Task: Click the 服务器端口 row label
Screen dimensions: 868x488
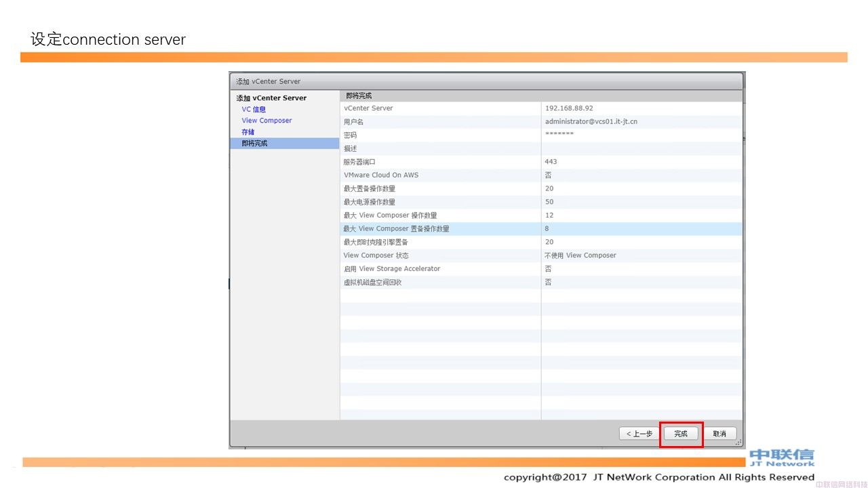Action: 359,162
